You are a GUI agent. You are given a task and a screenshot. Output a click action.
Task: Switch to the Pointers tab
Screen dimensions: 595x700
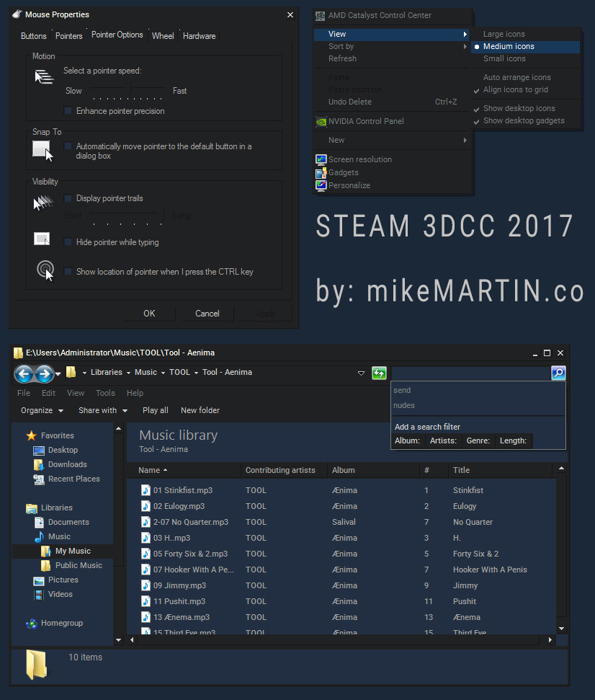tap(68, 36)
